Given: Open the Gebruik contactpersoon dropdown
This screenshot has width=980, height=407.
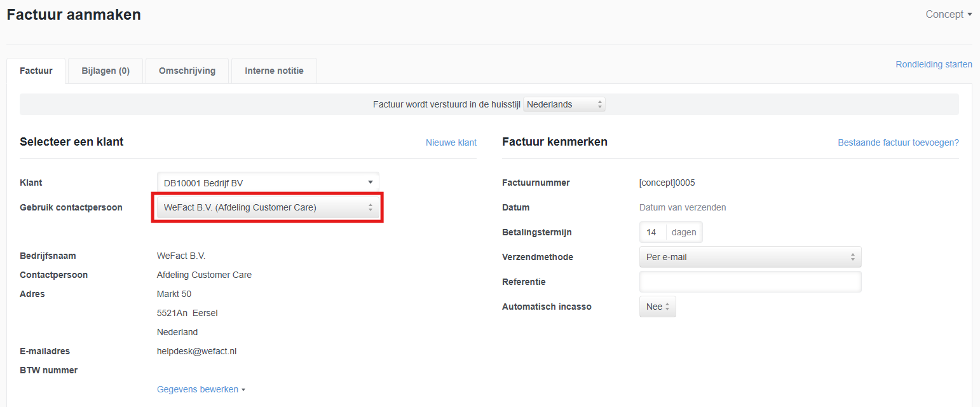Looking at the screenshot, I should pyautogui.click(x=268, y=207).
